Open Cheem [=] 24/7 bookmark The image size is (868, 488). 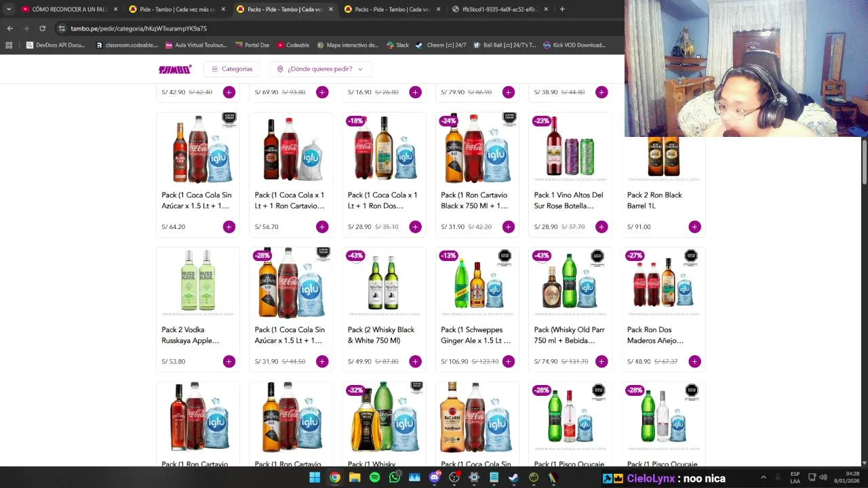[x=441, y=45]
